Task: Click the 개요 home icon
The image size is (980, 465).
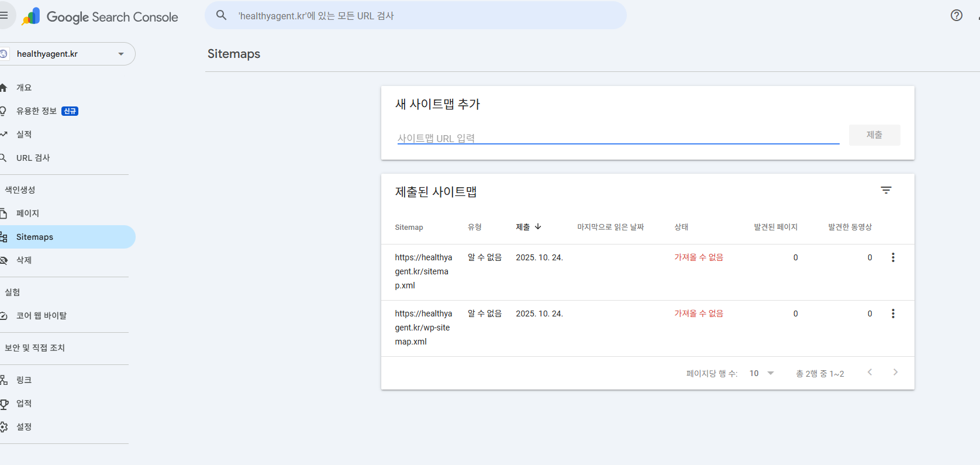Action: (4, 88)
